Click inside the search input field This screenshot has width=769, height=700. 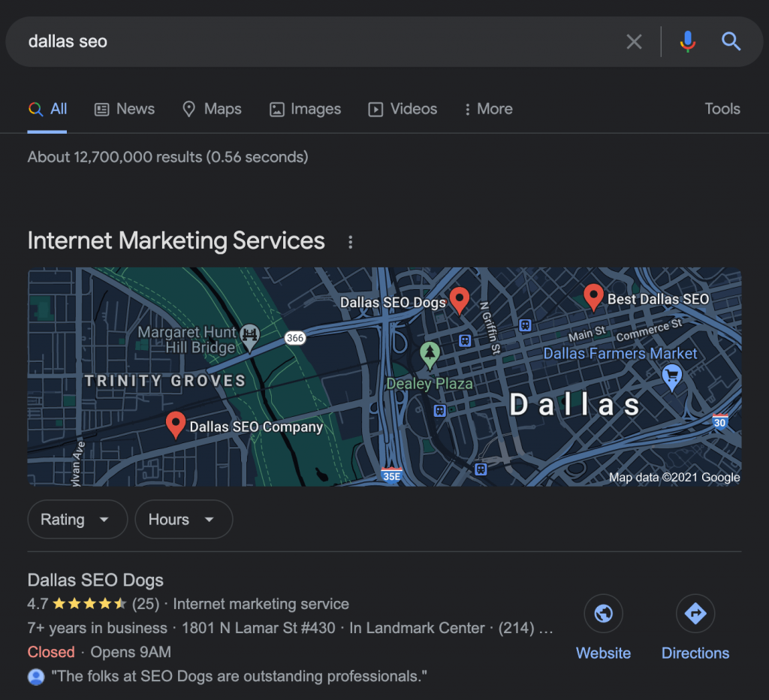(300, 41)
